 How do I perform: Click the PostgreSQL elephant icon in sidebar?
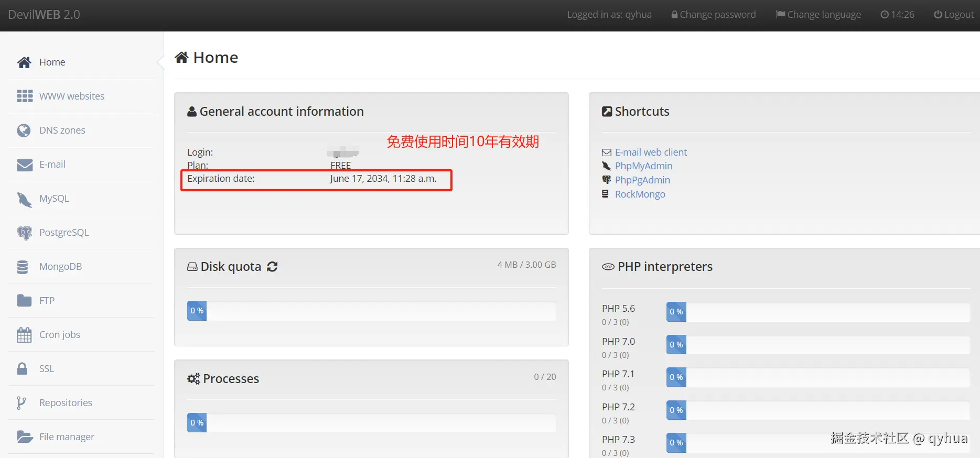[24, 233]
